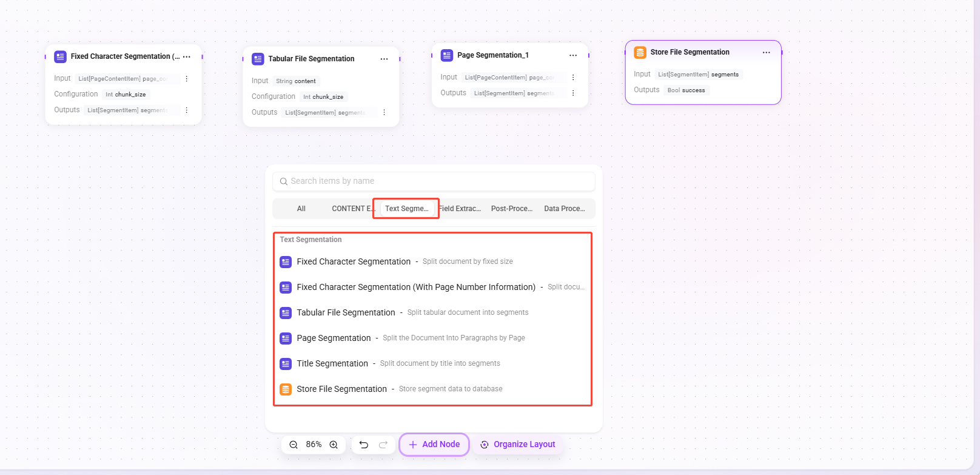The image size is (980, 475).
Task: Switch to the CONTENT E... tab
Action: [353, 209]
